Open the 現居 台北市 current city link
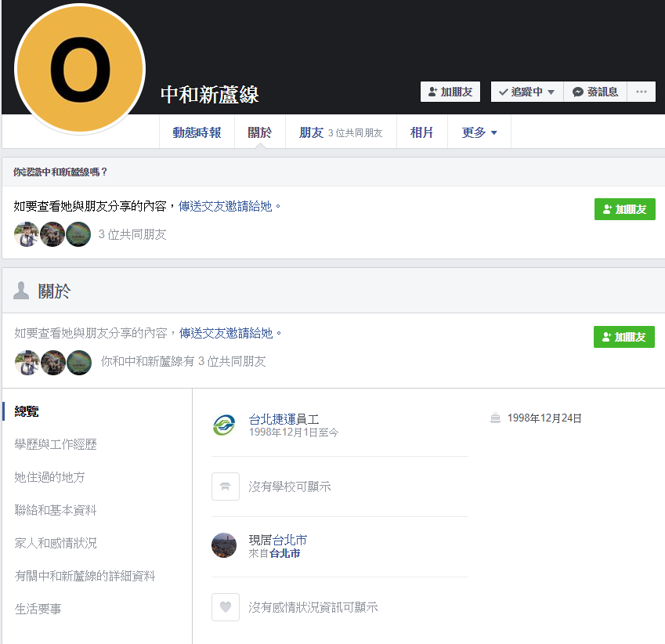Screen dimensions: 665x644 pos(289,540)
